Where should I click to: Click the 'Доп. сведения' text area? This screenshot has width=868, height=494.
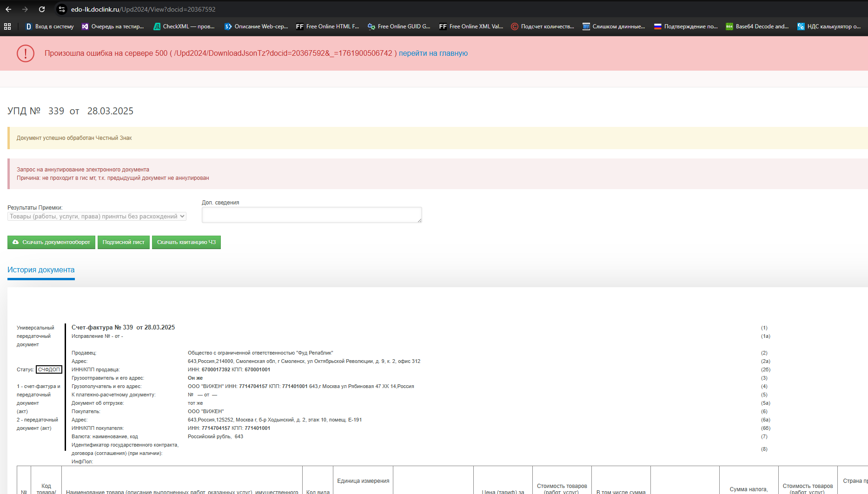coord(312,215)
